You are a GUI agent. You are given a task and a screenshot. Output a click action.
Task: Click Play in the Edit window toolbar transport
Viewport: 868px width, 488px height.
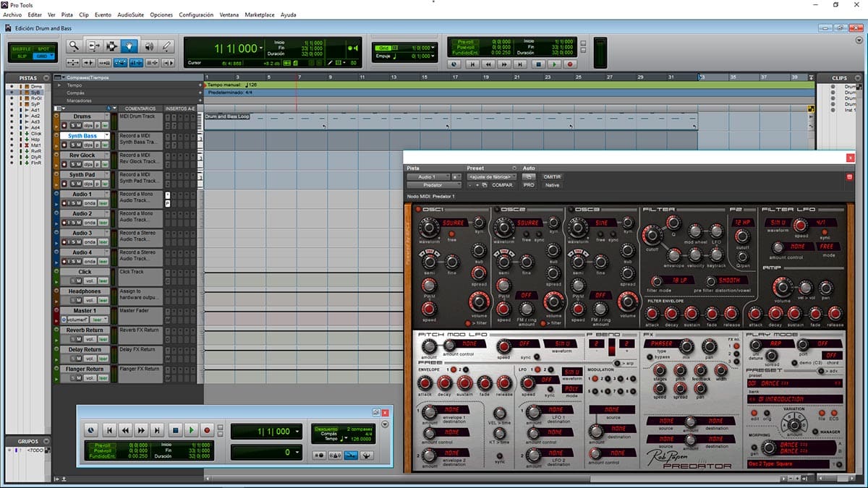coord(554,64)
